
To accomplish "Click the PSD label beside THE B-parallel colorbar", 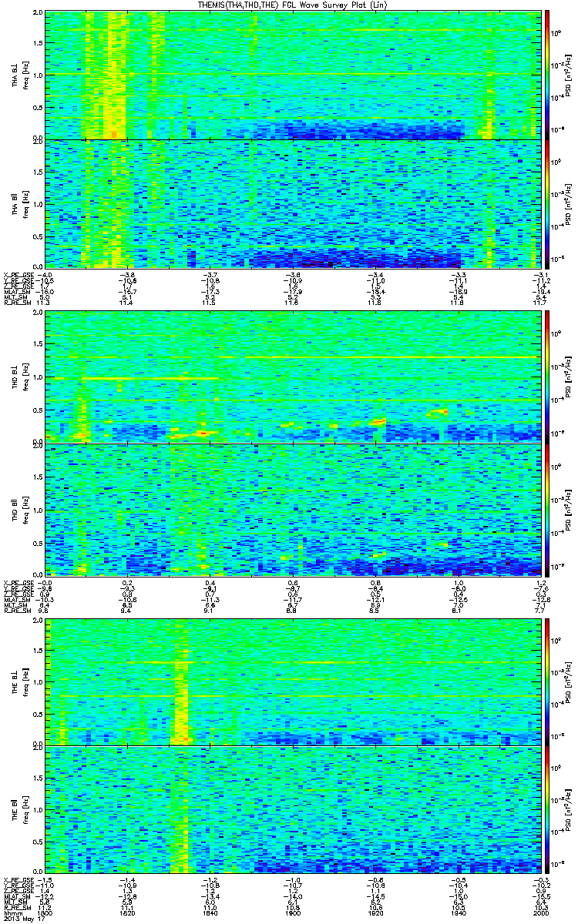I will pyautogui.click(x=566, y=808).
